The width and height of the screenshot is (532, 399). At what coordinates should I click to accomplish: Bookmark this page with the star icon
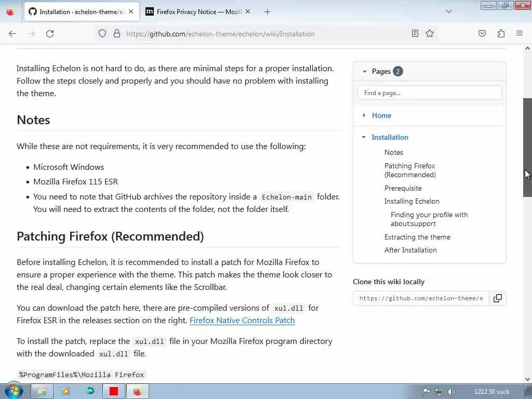pos(430,33)
